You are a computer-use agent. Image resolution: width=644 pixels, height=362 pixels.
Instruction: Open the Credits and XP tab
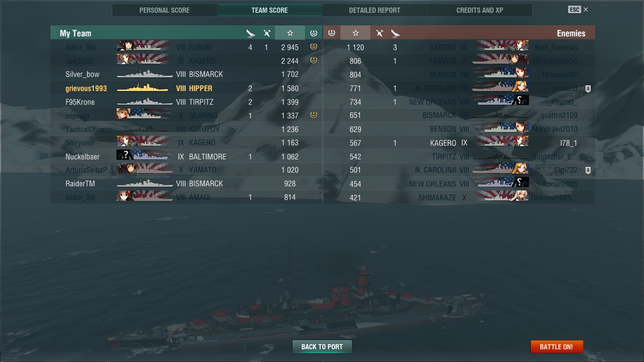pos(479,10)
